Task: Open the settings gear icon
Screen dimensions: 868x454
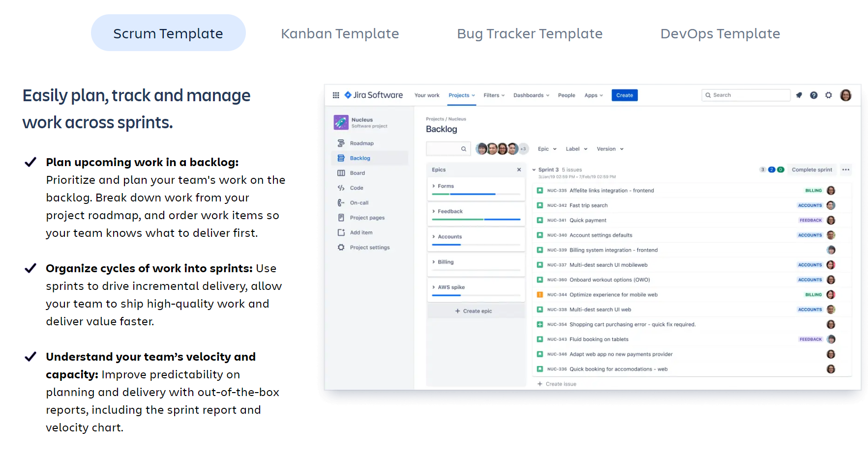Action: (829, 95)
